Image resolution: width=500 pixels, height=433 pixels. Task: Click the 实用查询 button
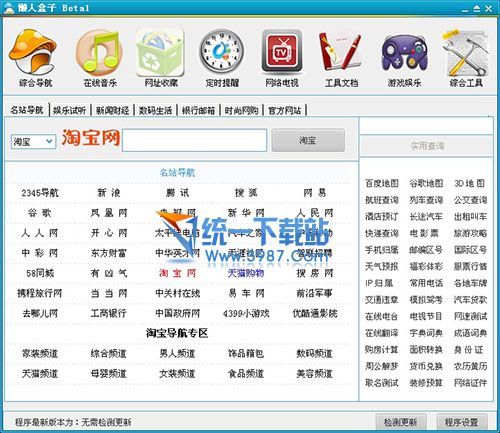427,146
